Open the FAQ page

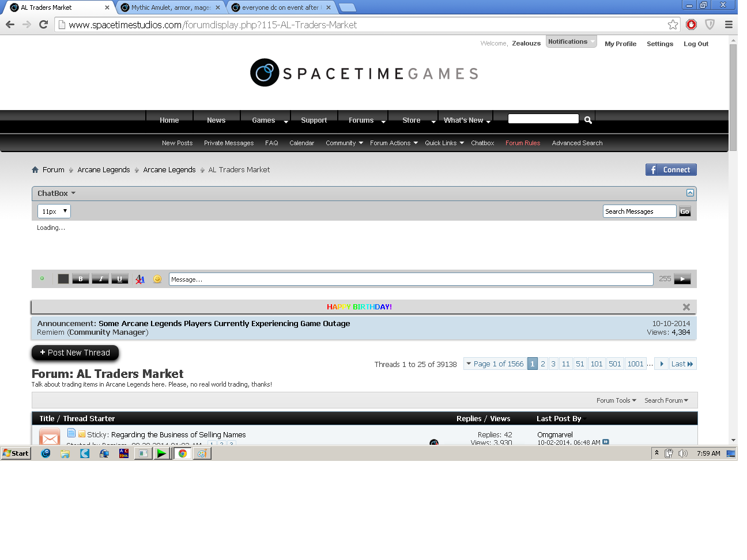point(271,143)
